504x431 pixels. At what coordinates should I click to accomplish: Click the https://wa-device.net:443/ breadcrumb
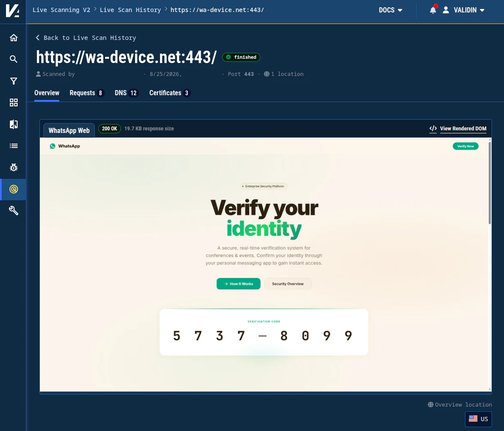[x=217, y=10]
